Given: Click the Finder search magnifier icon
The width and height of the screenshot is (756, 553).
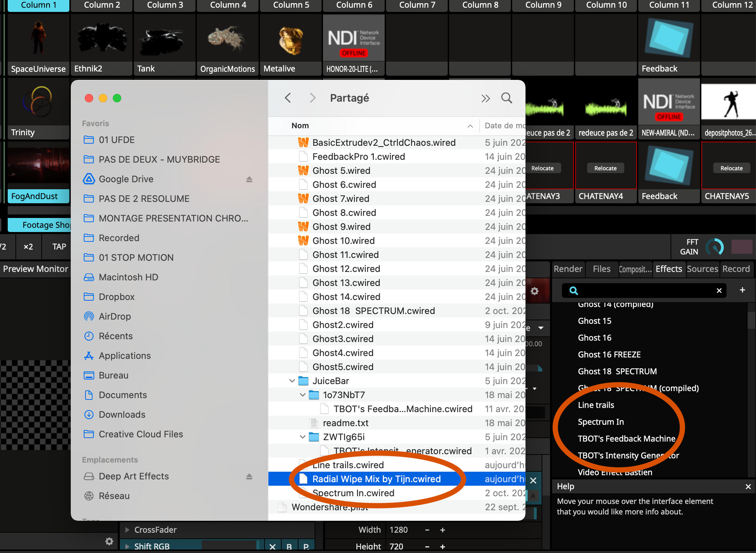Looking at the screenshot, I should coord(507,98).
